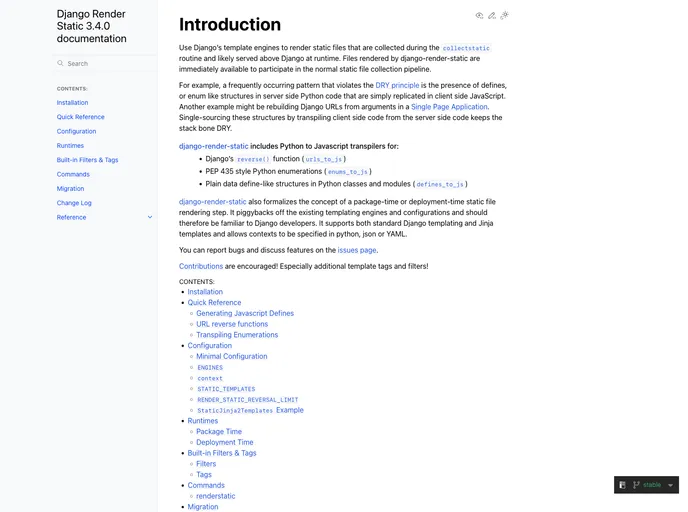The image size is (688, 512).
Task: Go to Change Log in the sidebar
Action: click(x=74, y=203)
